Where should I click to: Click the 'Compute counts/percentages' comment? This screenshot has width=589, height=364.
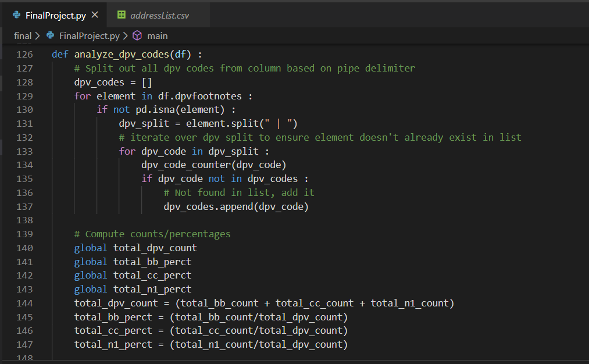[152, 234]
